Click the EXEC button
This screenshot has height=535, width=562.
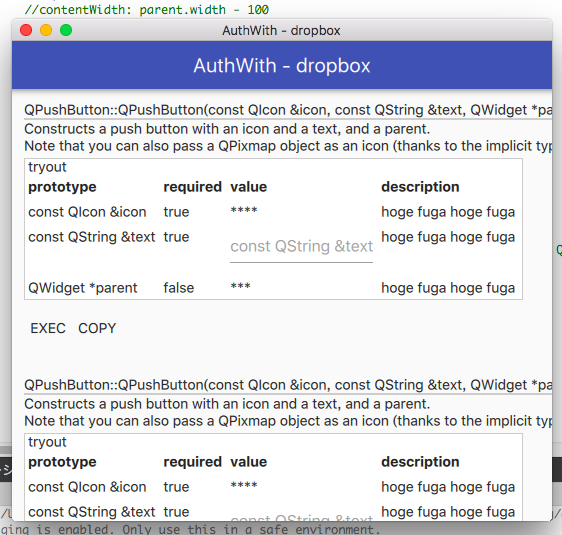click(x=48, y=328)
